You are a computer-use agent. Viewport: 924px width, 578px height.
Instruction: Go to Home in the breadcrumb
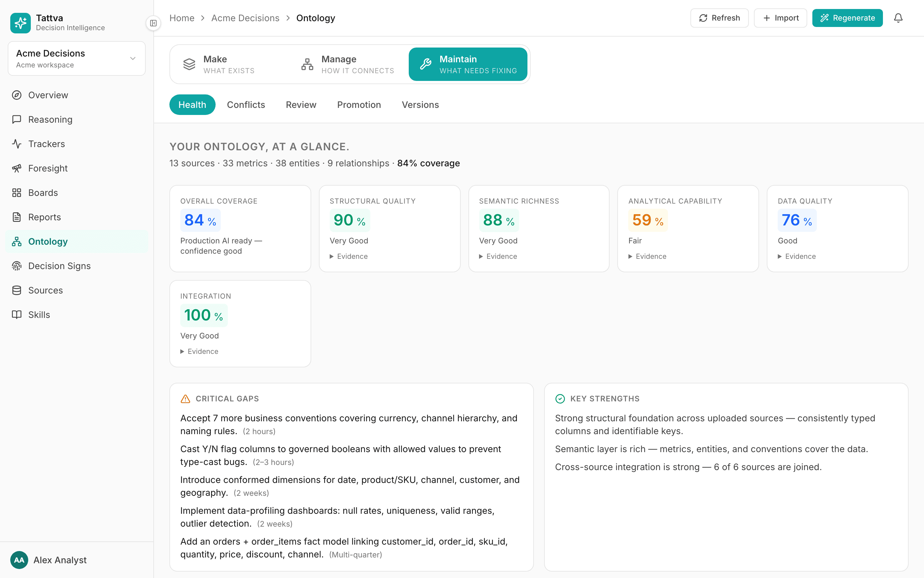click(x=182, y=18)
